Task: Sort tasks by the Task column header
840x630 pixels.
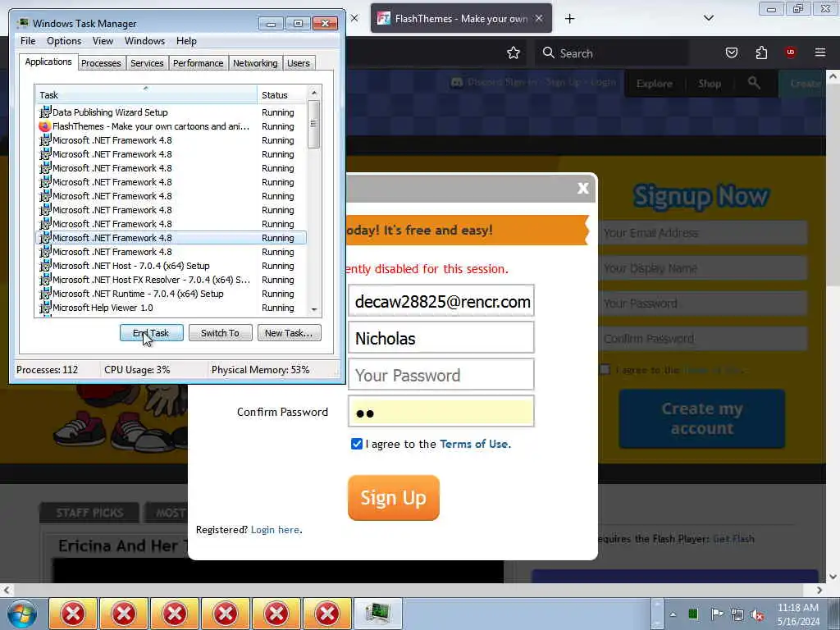Action: (x=146, y=95)
